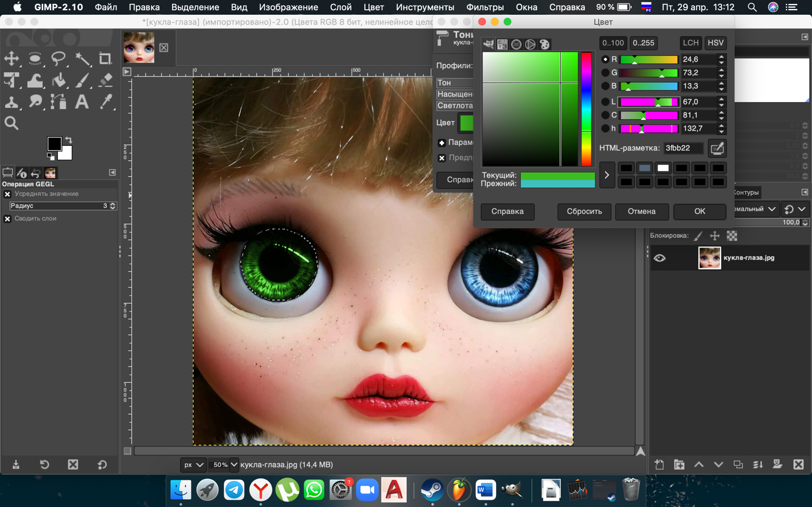The height and width of the screenshot is (507, 812).
Task: Create a new layer group
Action: point(679,464)
